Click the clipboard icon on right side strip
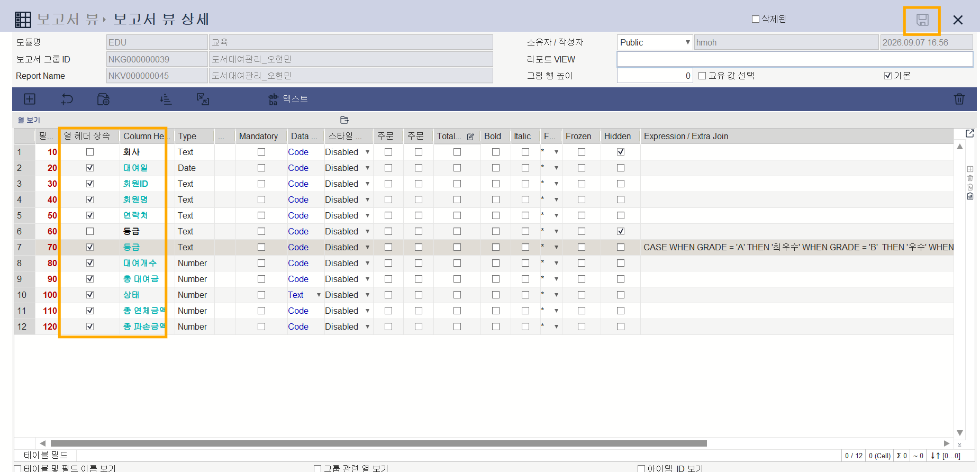Screen dimensions: 980x472 point(970,196)
